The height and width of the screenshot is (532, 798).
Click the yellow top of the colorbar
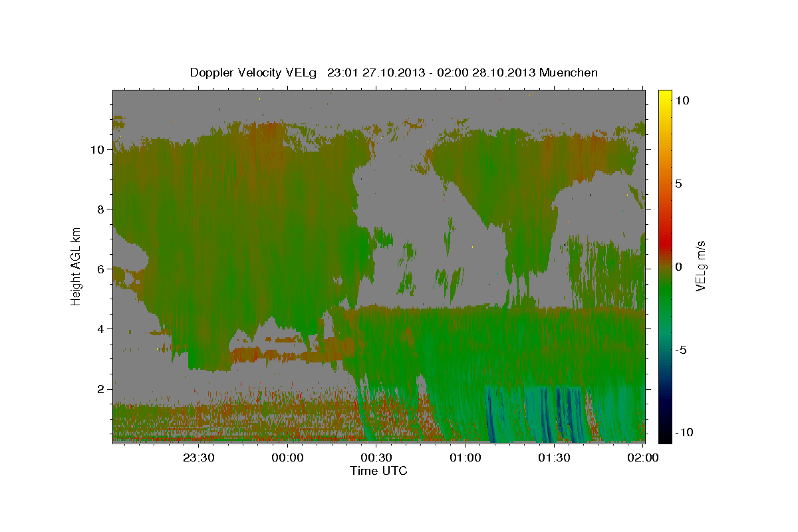pos(664,96)
